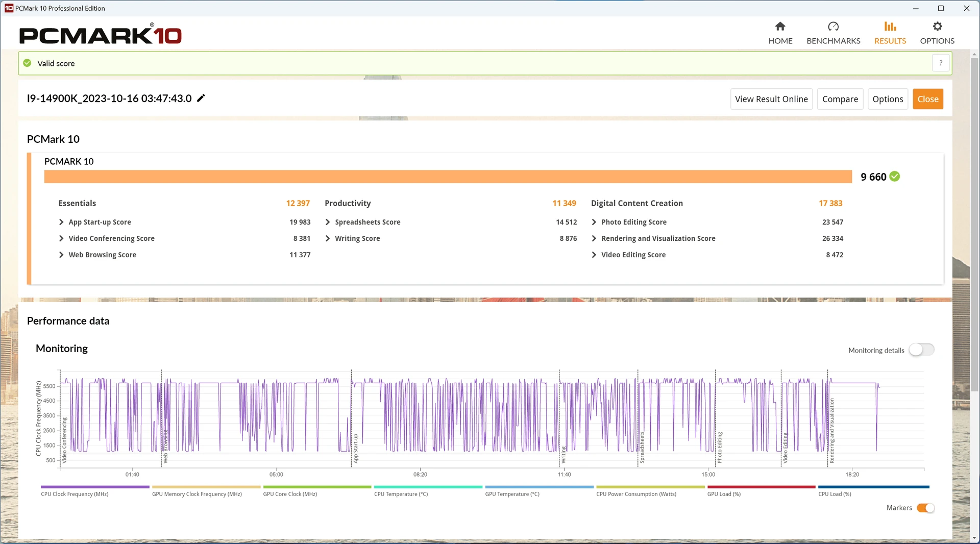Toggle GPU Load legend
Screen dimensions: 980x544
click(762, 490)
